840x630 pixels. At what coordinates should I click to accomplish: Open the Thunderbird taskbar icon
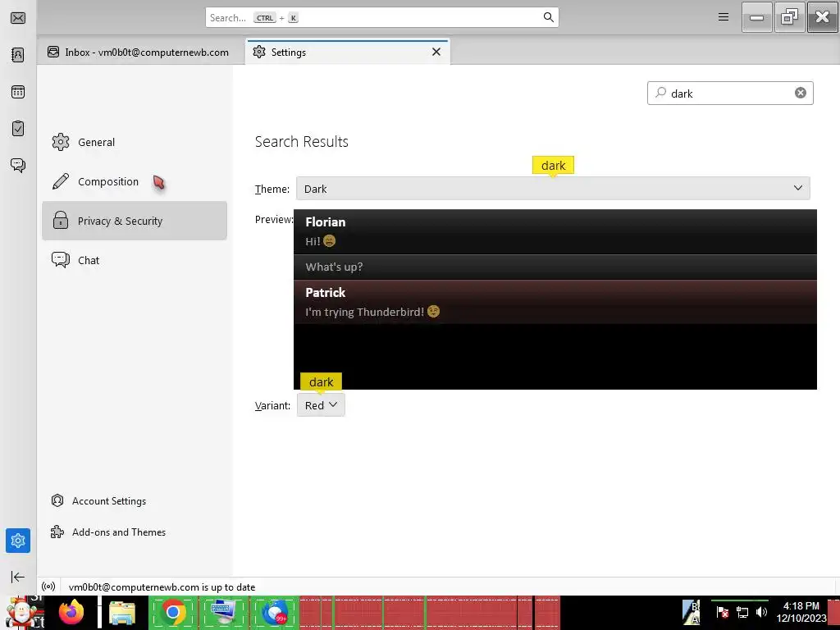pos(275,612)
